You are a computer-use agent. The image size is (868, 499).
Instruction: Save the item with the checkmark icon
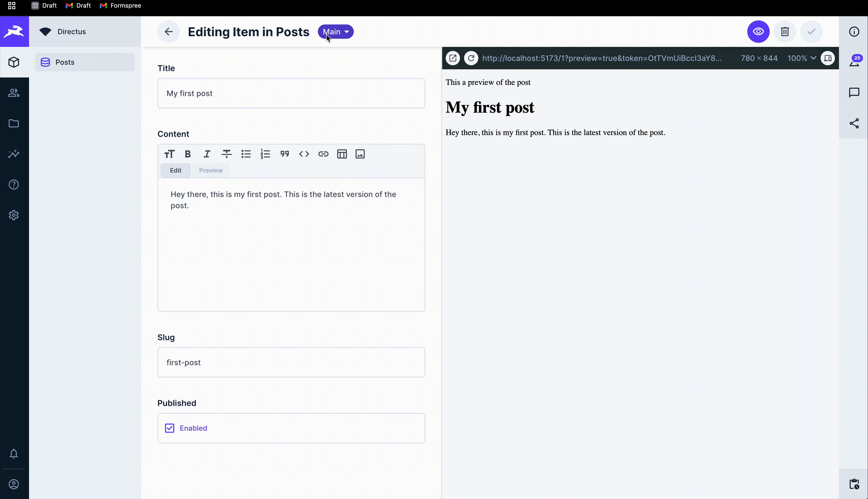pyautogui.click(x=811, y=32)
